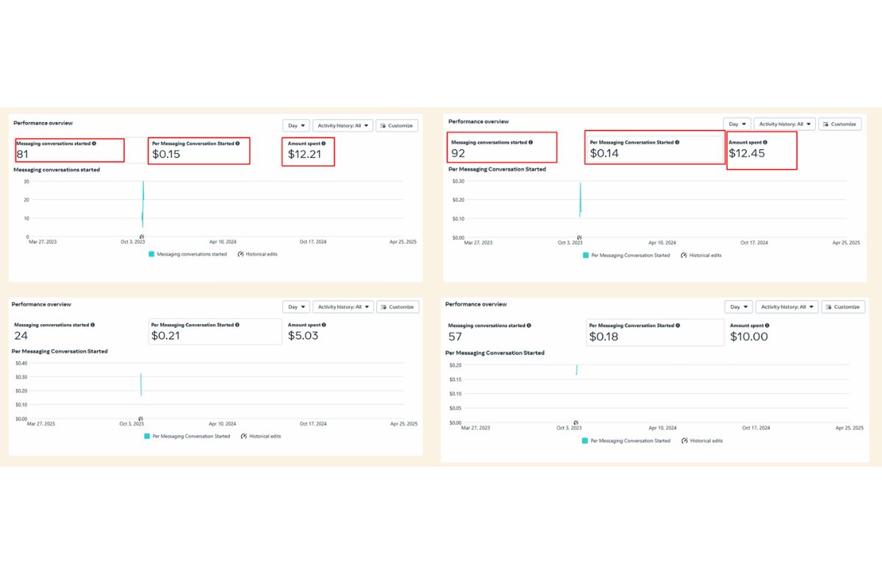Click info icon beside the $0.14 cost label
The image size is (882, 588).
[x=677, y=143]
